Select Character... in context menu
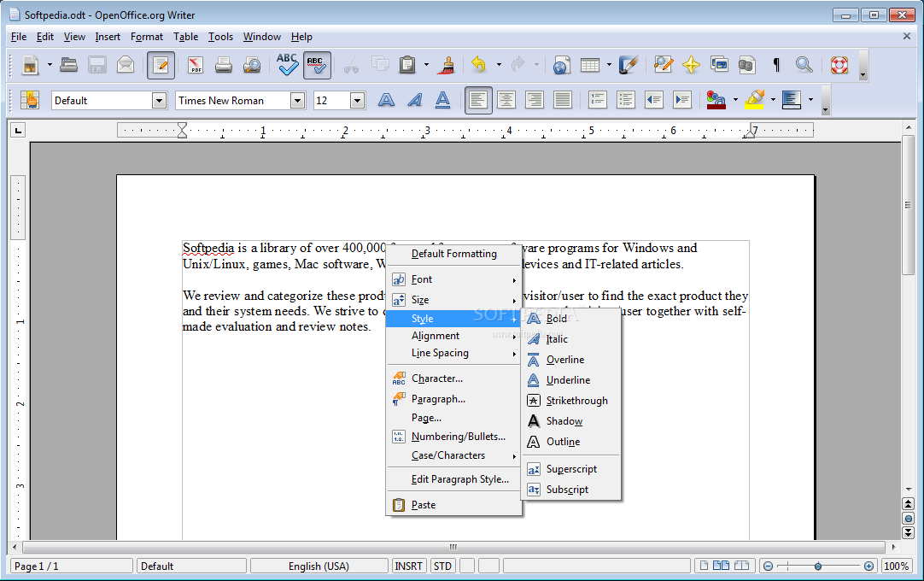The width and height of the screenshot is (924, 581). tap(453, 379)
